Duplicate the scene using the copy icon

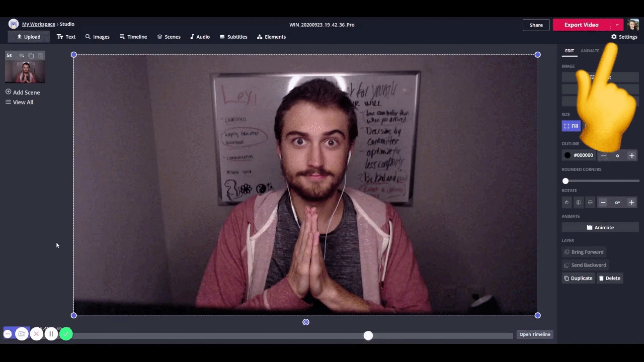click(x=31, y=55)
